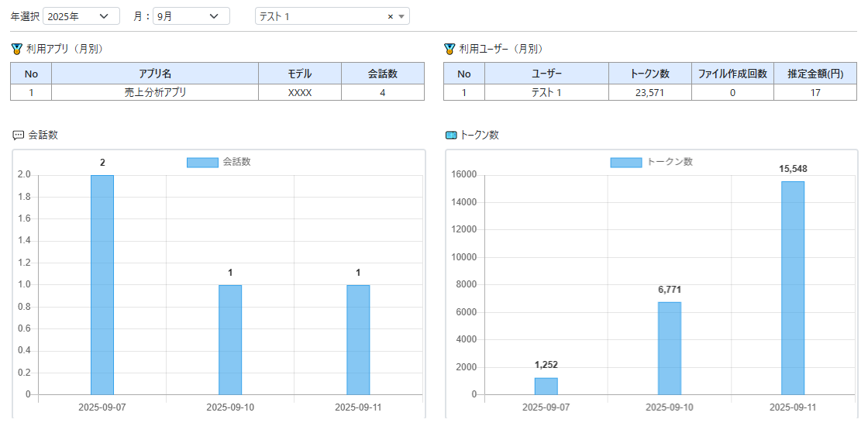Clear the テスト 1 selection with the × icon
This screenshot has height=440, width=868.
(391, 16)
